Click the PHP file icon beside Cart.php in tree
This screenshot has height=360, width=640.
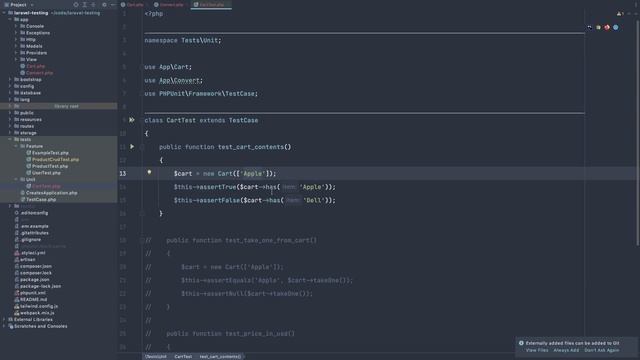click(23, 66)
